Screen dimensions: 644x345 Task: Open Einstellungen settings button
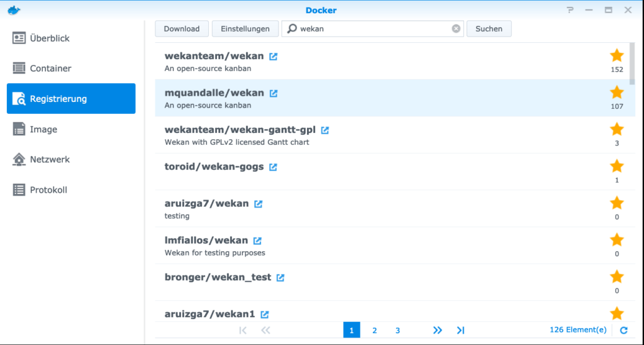tap(245, 29)
